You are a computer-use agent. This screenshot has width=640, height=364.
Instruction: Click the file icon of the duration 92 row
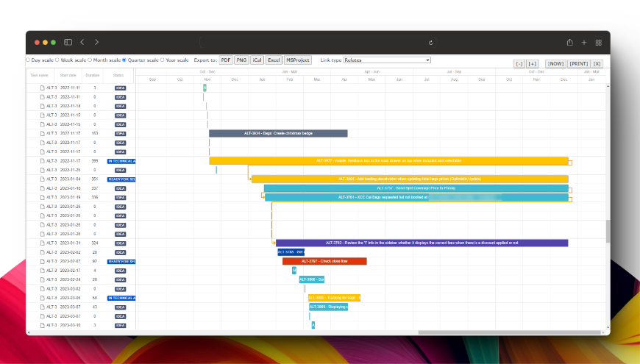[x=42, y=261]
